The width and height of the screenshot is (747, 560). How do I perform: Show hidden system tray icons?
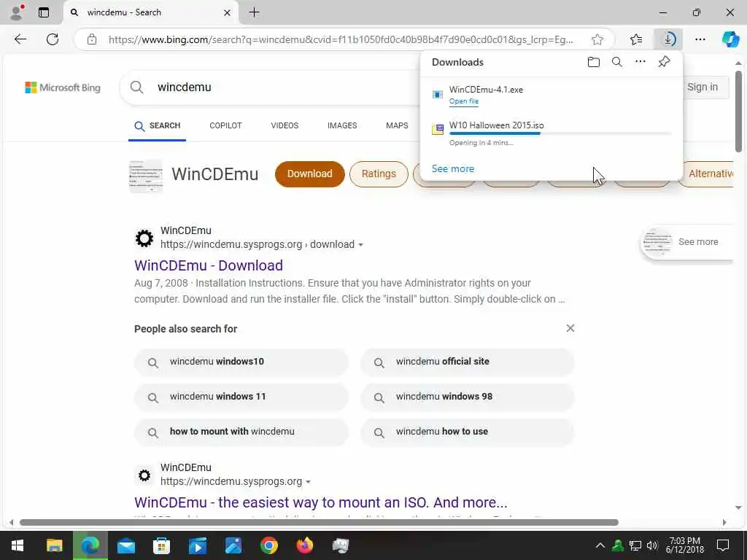(x=600, y=545)
